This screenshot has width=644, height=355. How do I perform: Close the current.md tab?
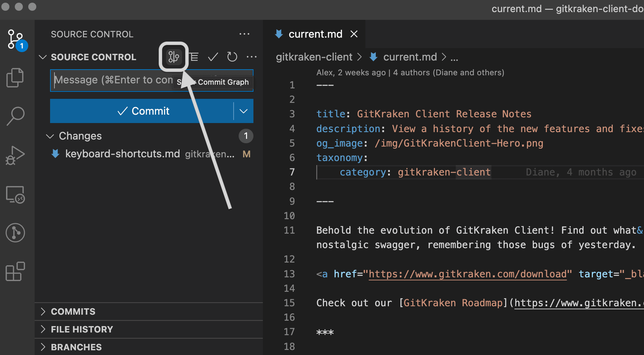(x=354, y=34)
